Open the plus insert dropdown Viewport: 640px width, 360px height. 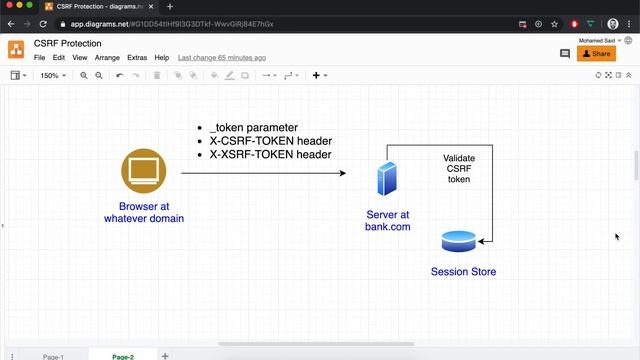[x=320, y=75]
